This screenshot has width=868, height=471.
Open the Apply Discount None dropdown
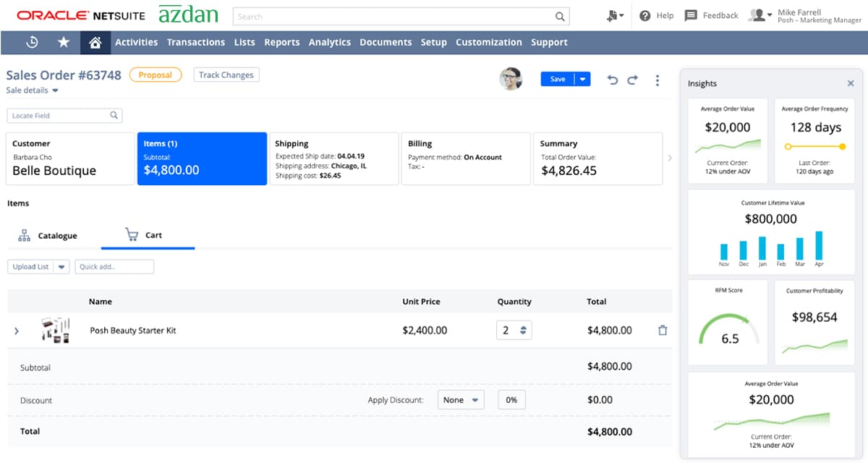461,399
